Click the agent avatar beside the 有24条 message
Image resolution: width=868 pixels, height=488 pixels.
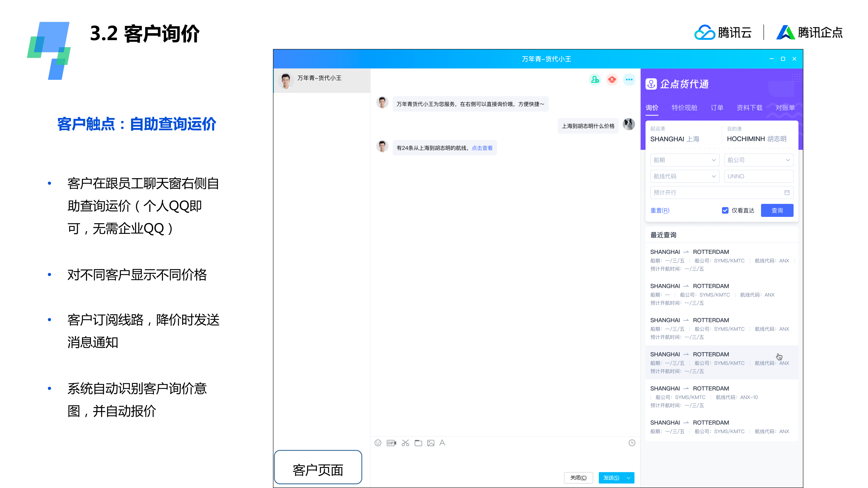(x=382, y=146)
